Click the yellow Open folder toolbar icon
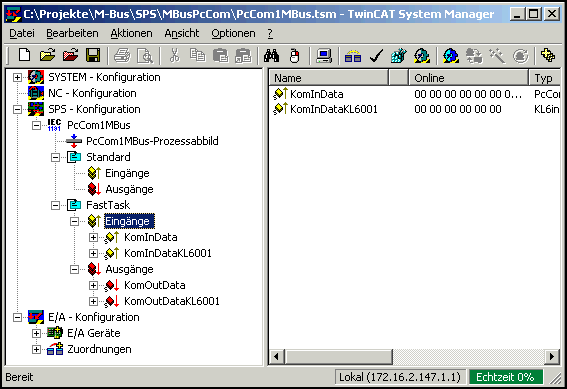Viewport: 567px width, 389px height. click(47, 56)
